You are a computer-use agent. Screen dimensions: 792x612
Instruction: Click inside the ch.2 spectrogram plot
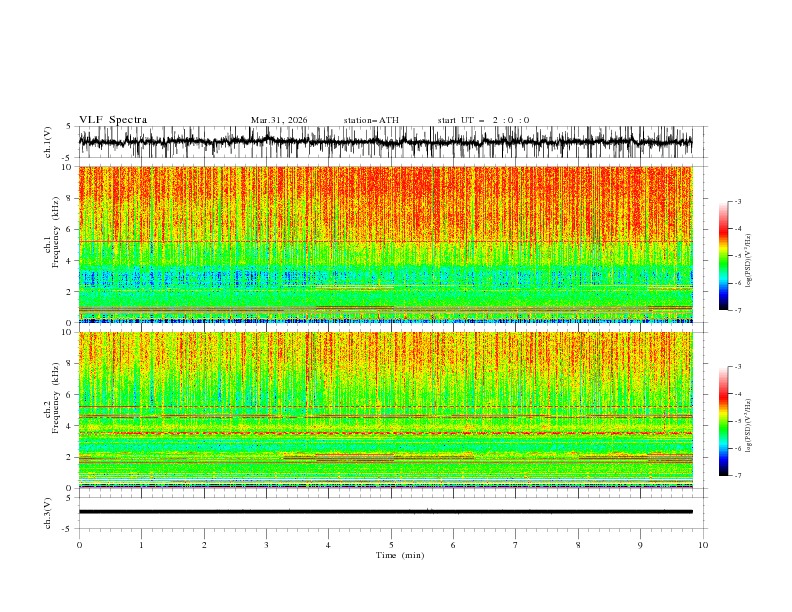click(385, 410)
